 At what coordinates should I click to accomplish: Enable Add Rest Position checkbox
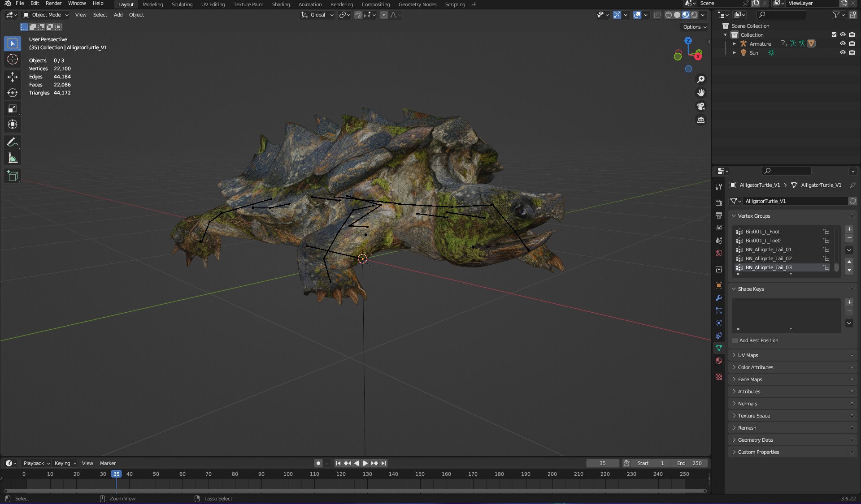(735, 340)
